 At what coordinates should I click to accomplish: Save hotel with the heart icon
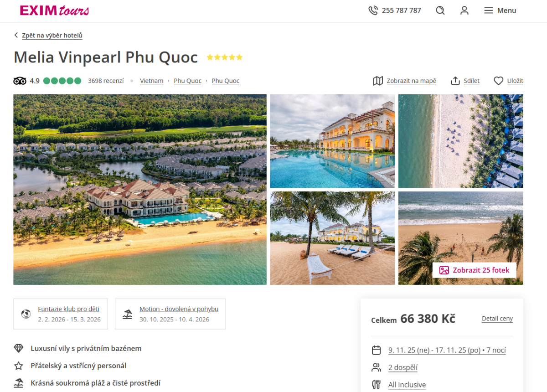498,81
